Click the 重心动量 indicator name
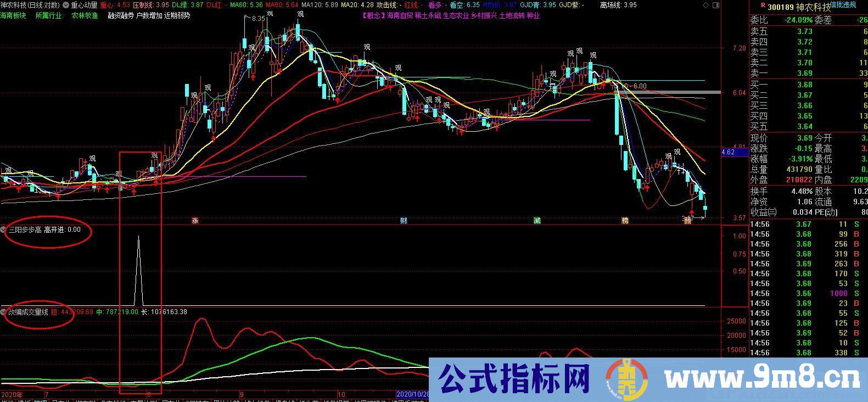Screen dimensions: 868x402 coord(85,5)
